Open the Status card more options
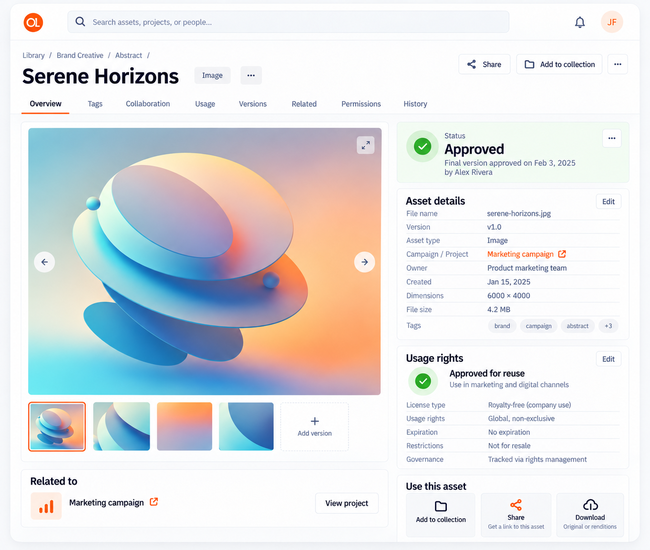 pyautogui.click(x=612, y=138)
